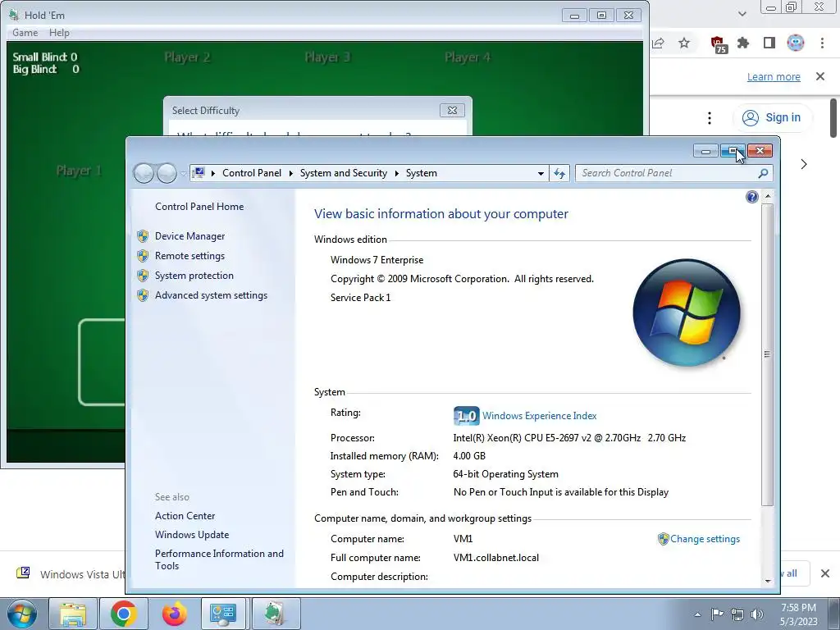Open Windows Update under See also
Viewport: 840px width, 630px height.
click(192, 535)
